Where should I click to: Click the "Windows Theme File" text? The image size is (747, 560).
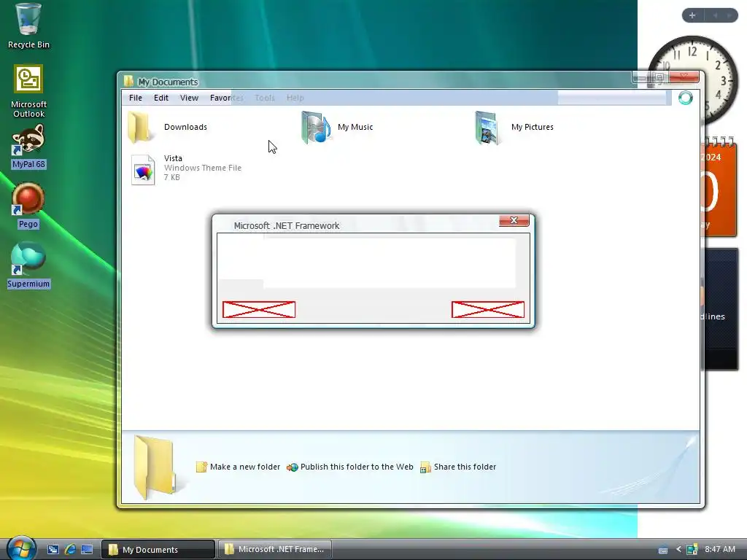(203, 168)
